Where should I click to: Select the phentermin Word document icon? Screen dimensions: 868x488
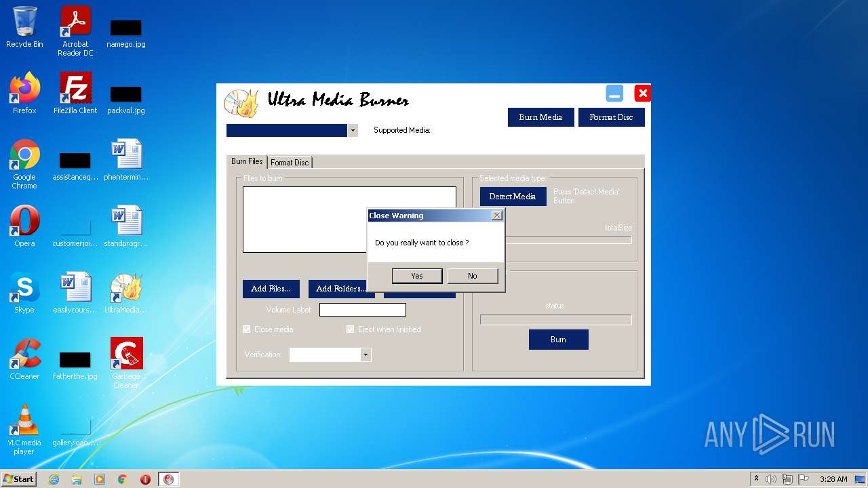(126, 160)
